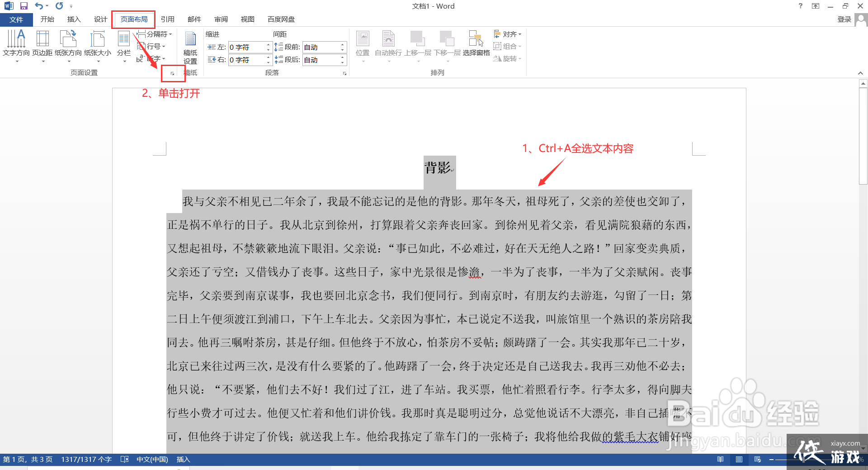Click the right indent 0 字符 field
Screen dimensions: 868x470
[246, 60]
